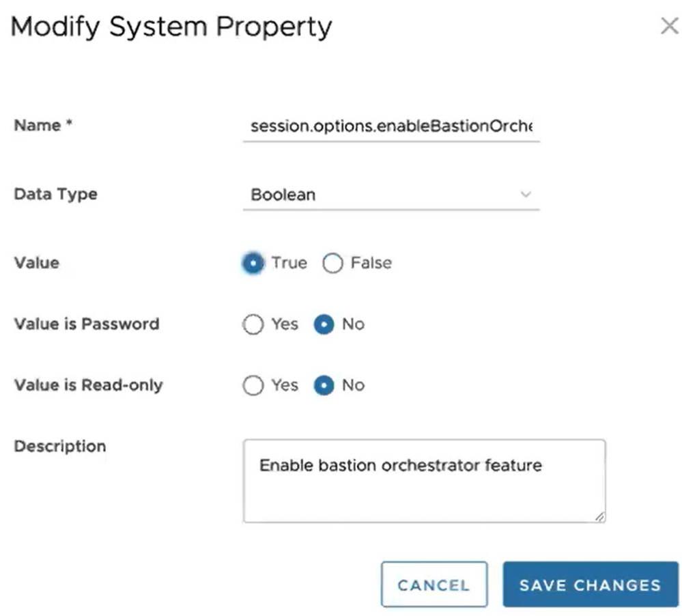Image resolution: width=682 pixels, height=616 pixels.
Task: Open the Data Type dropdown
Action: pos(389,195)
